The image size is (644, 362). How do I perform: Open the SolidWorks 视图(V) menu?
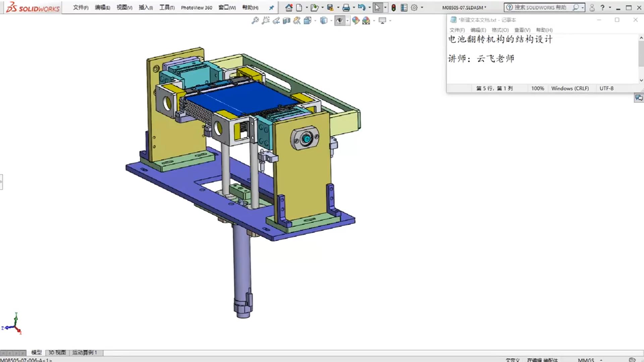coord(124,7)
